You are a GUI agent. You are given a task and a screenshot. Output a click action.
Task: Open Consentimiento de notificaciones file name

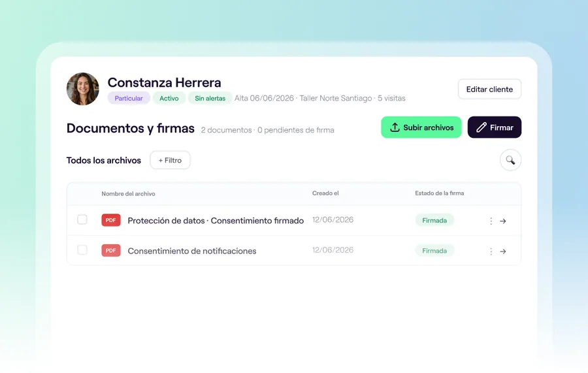(x=192, y=251)
